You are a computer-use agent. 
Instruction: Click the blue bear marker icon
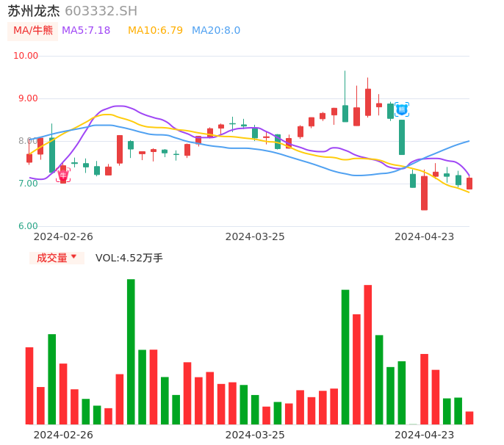(402, 109)
